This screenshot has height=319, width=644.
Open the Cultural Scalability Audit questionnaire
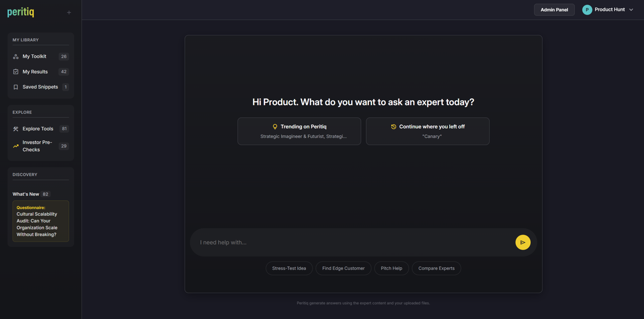tap(40, 221)
